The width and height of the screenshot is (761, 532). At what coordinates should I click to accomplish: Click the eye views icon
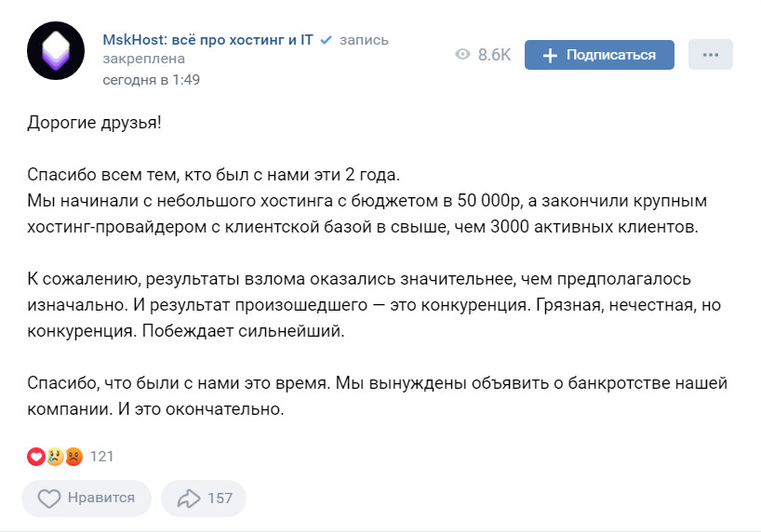[462, 55]
